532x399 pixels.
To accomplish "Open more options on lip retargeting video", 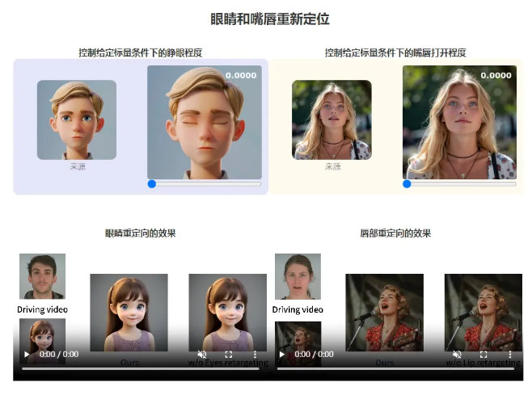I will pos(510,355).
